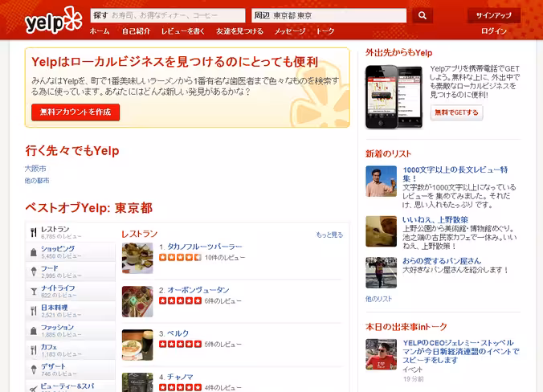This screenshot has width=543, height=392.
Task: Select the レストラン category tab
Action: click(x=71, y=232)
